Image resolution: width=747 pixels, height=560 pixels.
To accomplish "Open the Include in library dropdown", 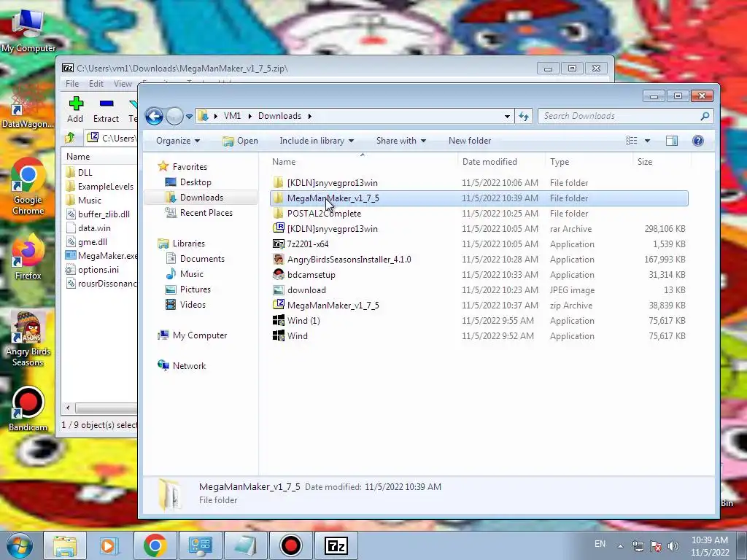I will pyautogui.click(x=317, y=141).
